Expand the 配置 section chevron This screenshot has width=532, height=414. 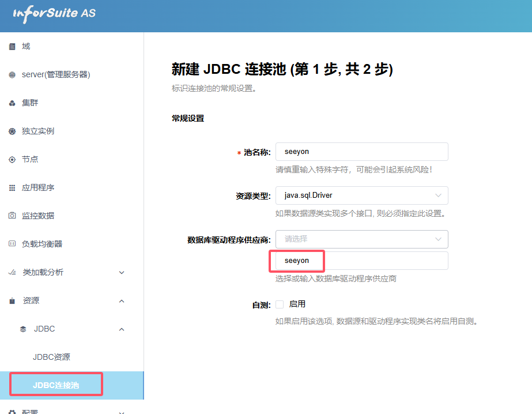pyautogui.click(x=122, y=412)
